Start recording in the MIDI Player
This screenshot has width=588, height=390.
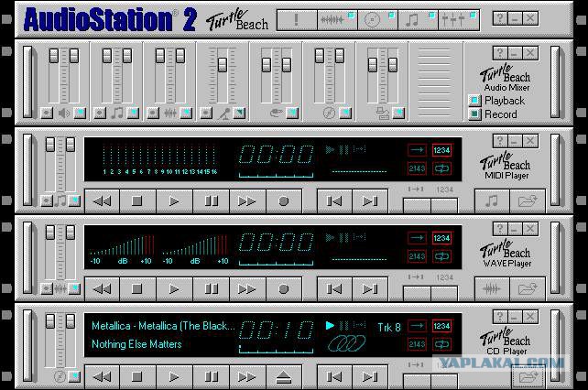tap(284, 201)
